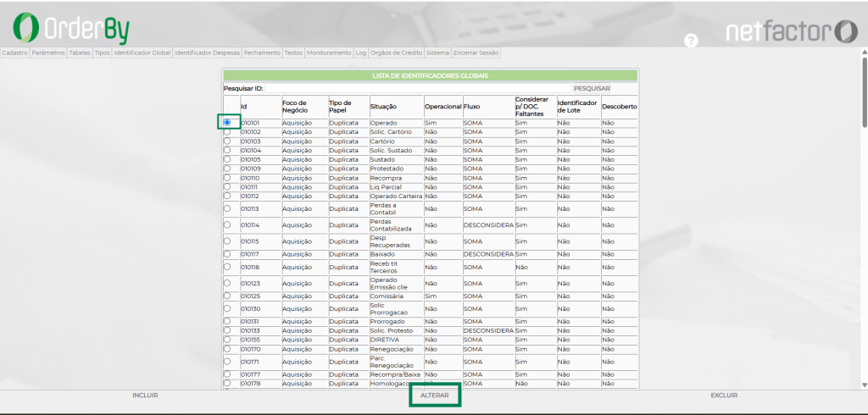Click the OrderBy logo
This screenshot has width=868, height=415.
coord(71,29)
